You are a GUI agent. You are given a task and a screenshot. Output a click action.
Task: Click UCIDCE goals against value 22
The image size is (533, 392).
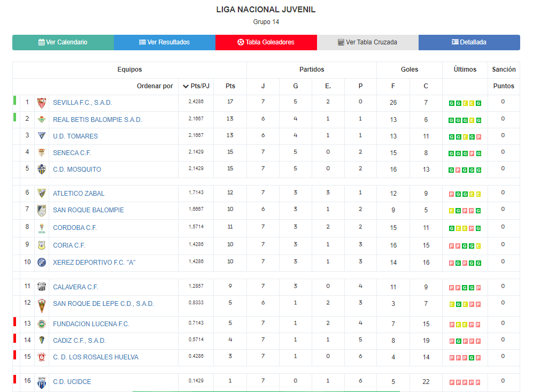coord(426,382)
